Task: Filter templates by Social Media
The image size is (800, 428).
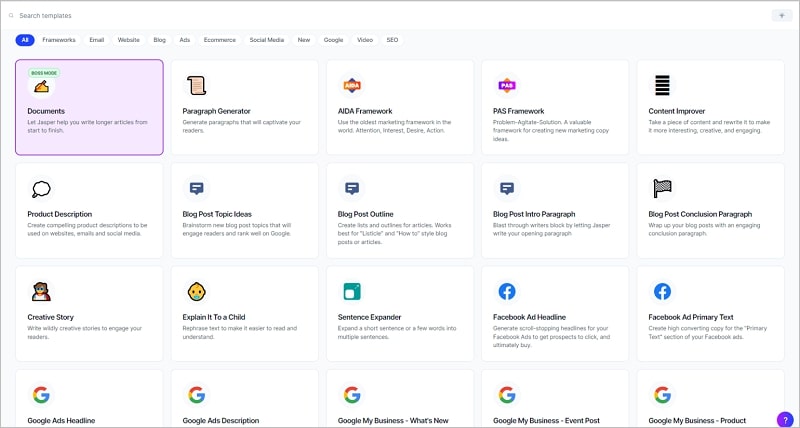Action: pos(267,40)
